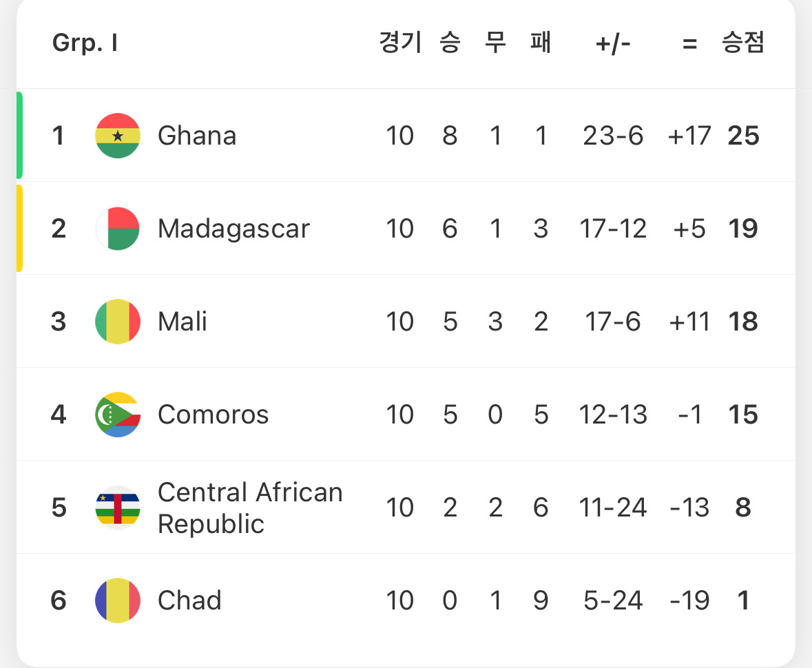Click the Comoros flag icon
This screenshot has height=668, width=812.
click(118, 415)
